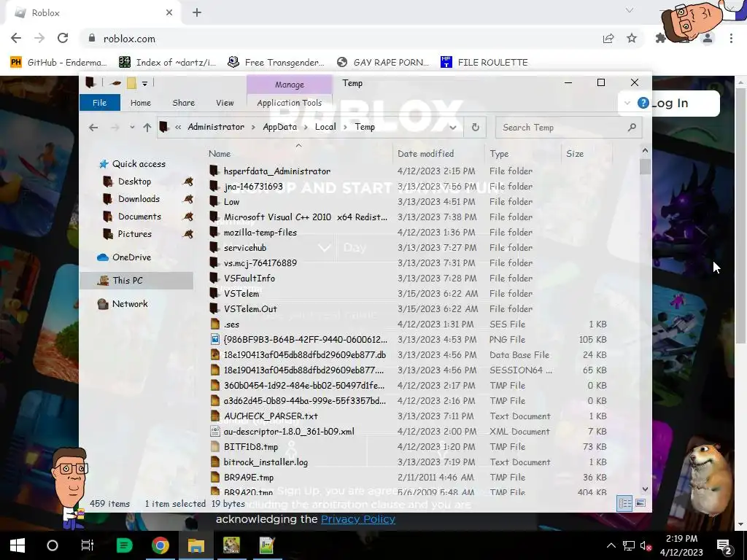Select Network in the navigation pane
The width and height of the screenshot is (747, 560).
pos(130,304)
